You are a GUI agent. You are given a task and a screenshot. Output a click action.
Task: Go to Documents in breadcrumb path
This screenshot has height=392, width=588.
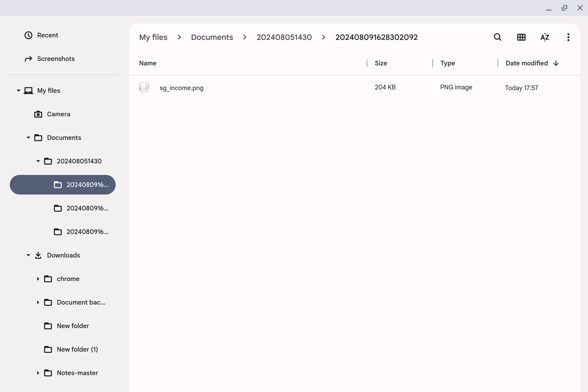[x=212, y=37]
